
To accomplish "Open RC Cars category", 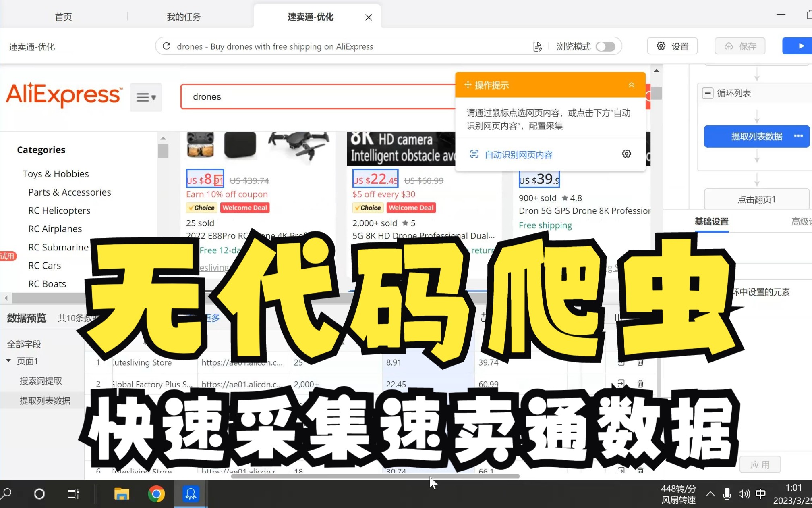I will (45, 265).
